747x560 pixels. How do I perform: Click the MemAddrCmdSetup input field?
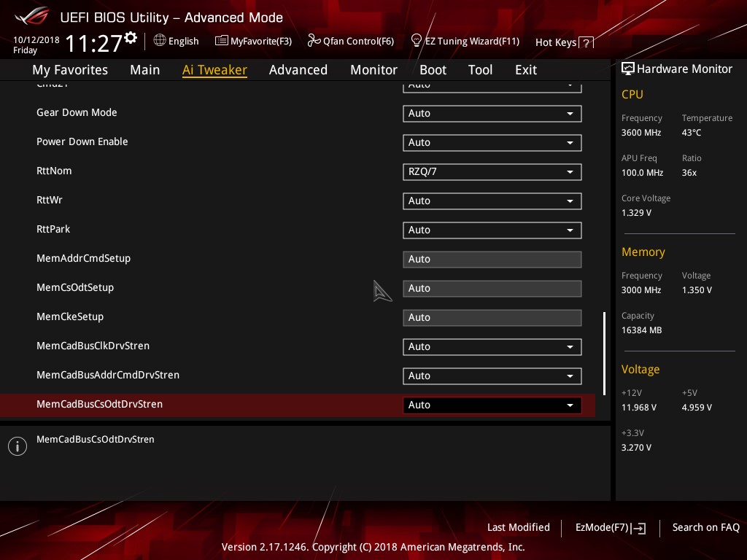click(x=492, y=259)
